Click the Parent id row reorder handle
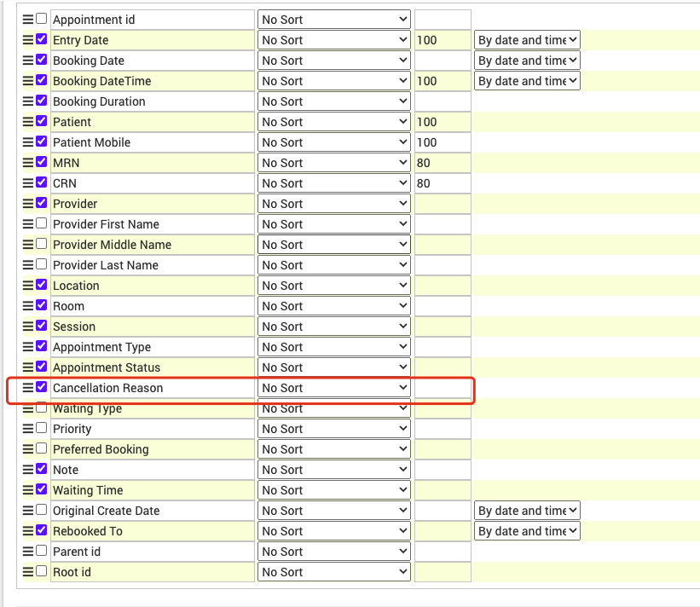 (x=28, y=552)
